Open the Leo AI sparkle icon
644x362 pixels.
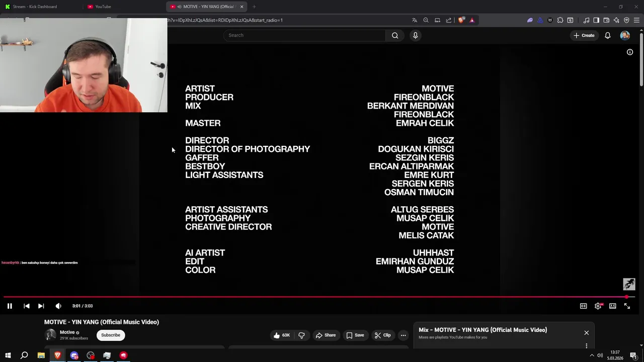tap(616, 20)
